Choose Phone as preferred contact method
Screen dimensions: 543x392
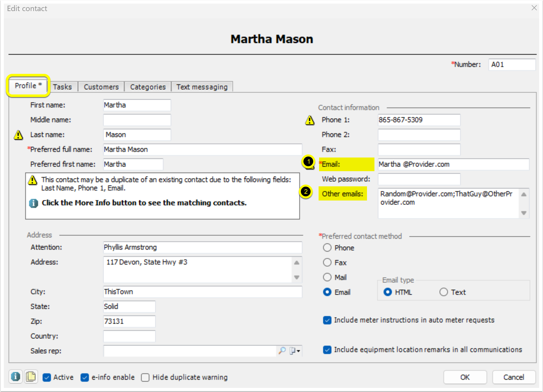pos(327,248)
